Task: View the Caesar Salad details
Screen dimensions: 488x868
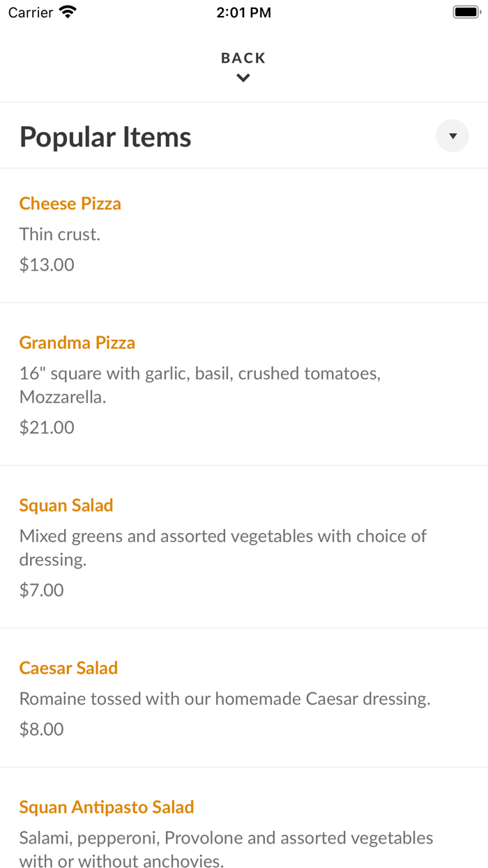Action: pos(68,668)
